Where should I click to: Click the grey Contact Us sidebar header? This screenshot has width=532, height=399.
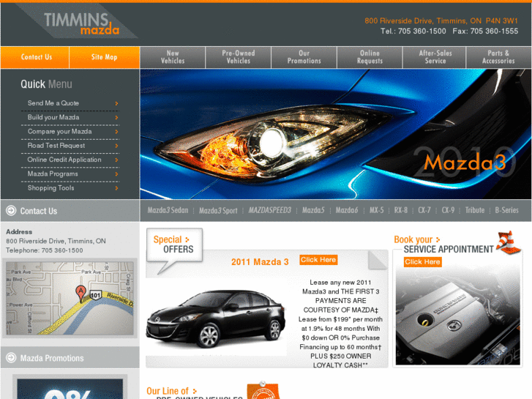[70, 211]
